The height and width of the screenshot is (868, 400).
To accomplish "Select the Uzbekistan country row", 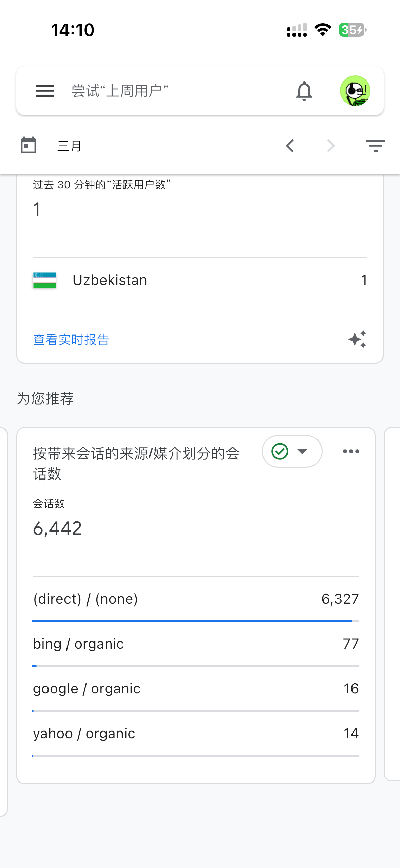I will click(199, 280).
